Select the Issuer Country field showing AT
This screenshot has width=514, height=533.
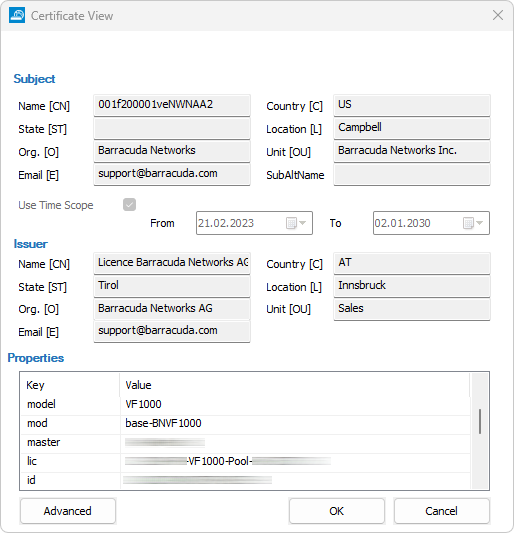click(412, 263)
